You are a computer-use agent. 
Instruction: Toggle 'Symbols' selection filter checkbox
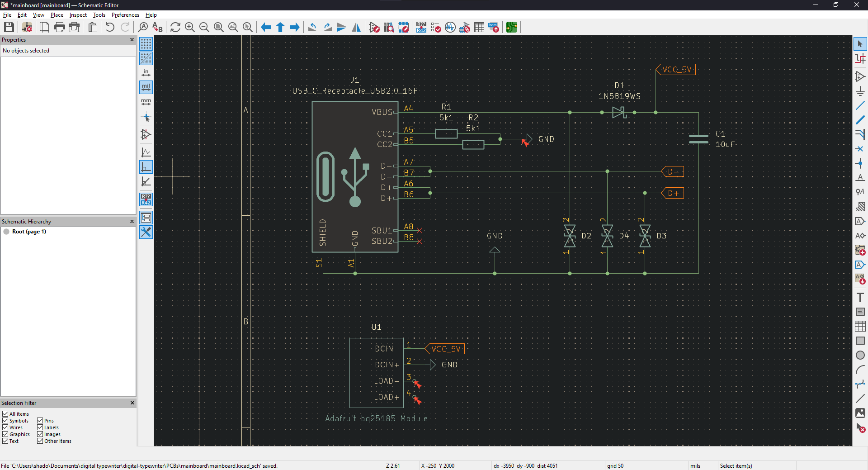(x=5, y=421)
